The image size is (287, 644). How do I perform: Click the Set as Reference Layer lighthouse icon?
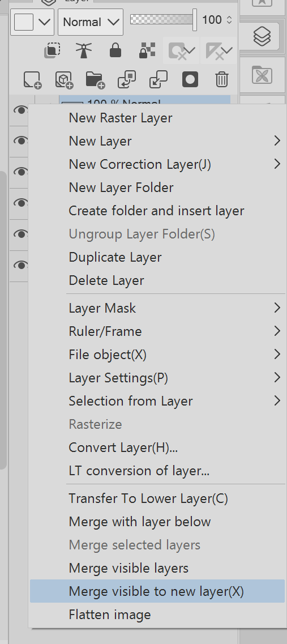(83, 51)
